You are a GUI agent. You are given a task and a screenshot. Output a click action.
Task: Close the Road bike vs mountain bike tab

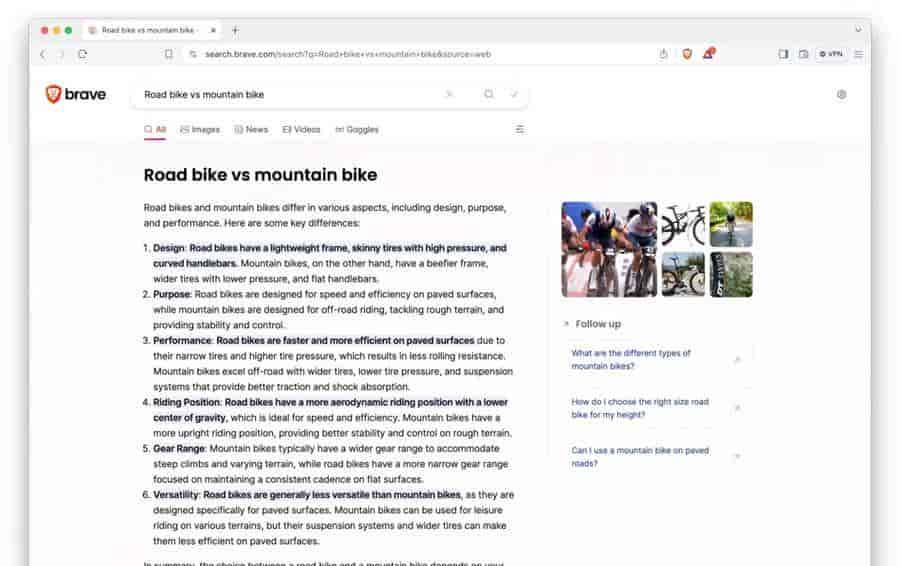click(x=213, y=30)
